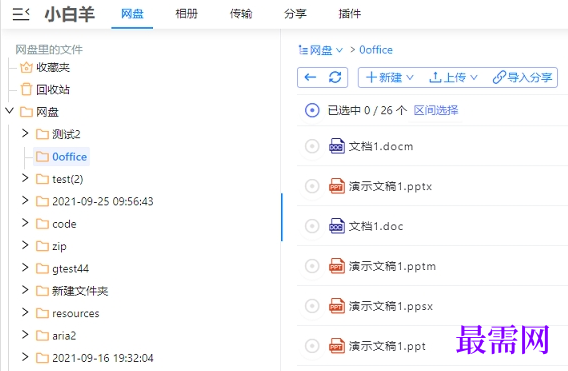This screenshot has width=568, height=371.
Task: Expand the aria2 folder
Action: pos(25,335)
